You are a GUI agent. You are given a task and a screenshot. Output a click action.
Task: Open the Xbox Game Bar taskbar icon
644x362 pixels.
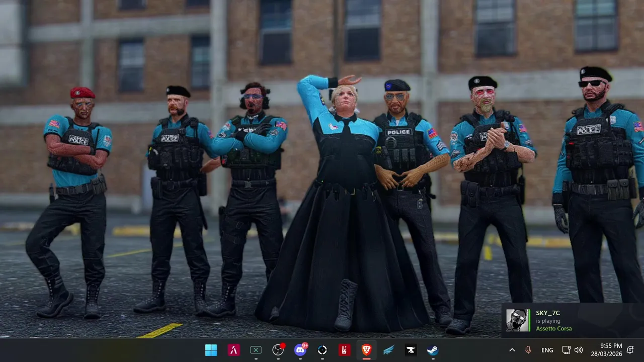coord(256,350)
